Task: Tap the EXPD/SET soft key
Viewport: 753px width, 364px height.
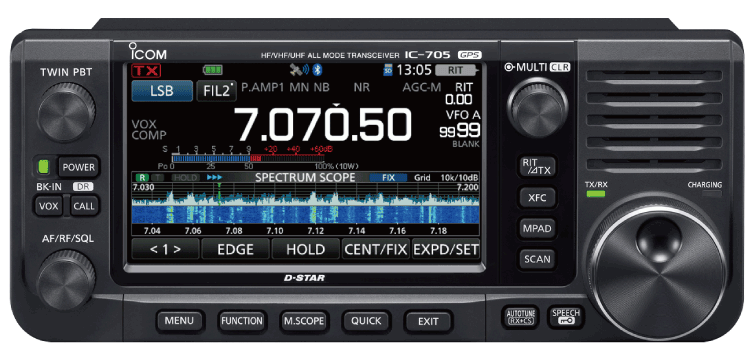Action: 446,249
